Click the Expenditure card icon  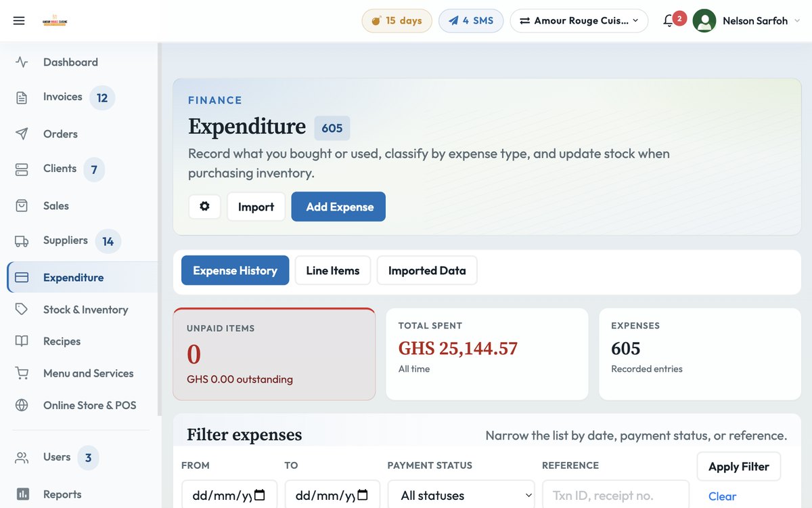(x=22, y=278)
